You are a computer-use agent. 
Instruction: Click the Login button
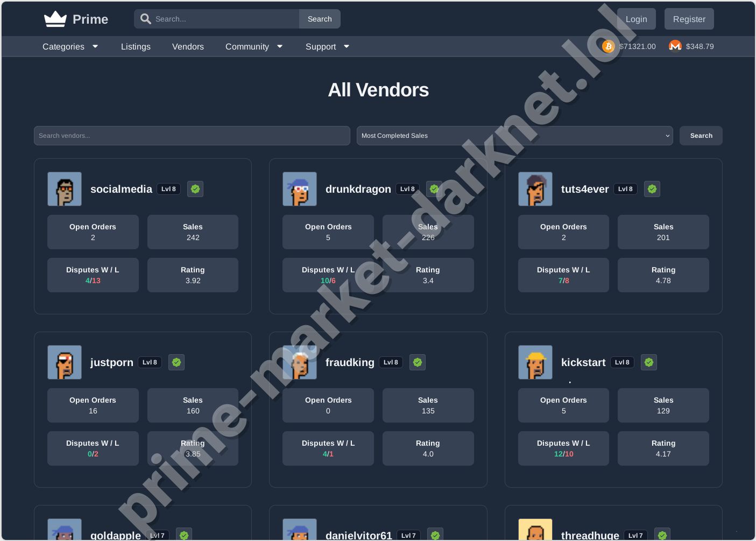pyautogui.click(x=637, y=18)
